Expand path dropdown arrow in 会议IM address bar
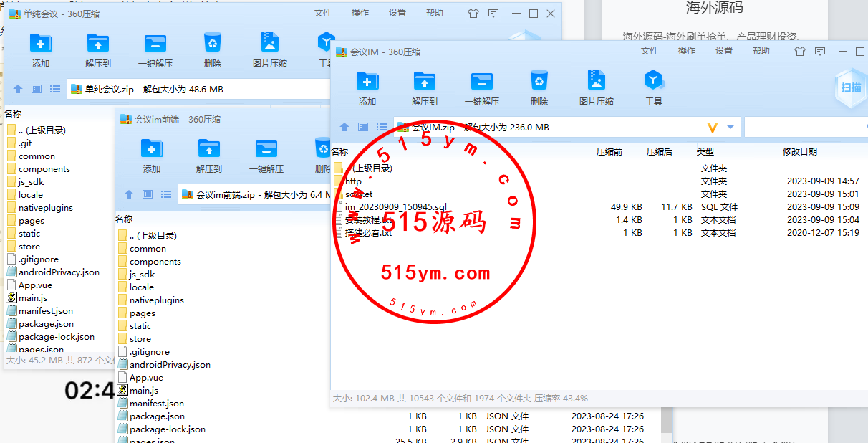Image resolution: width=868 pixels, height=443 pixels. tap(730, 128)
